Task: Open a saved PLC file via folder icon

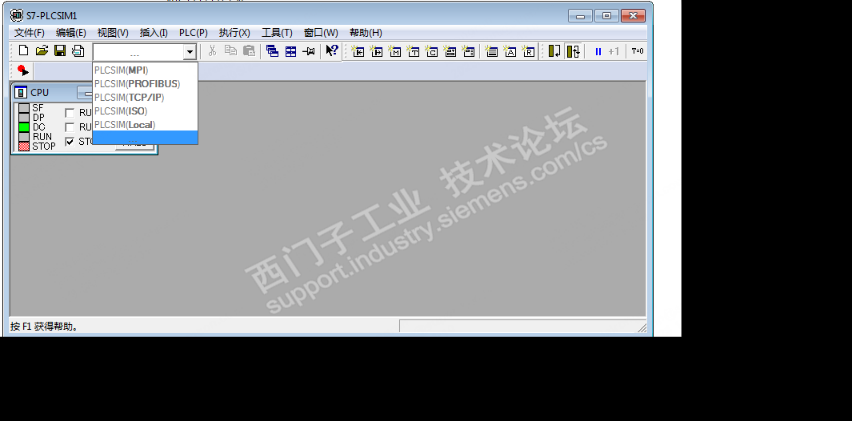Action: [x=42, y=51]
